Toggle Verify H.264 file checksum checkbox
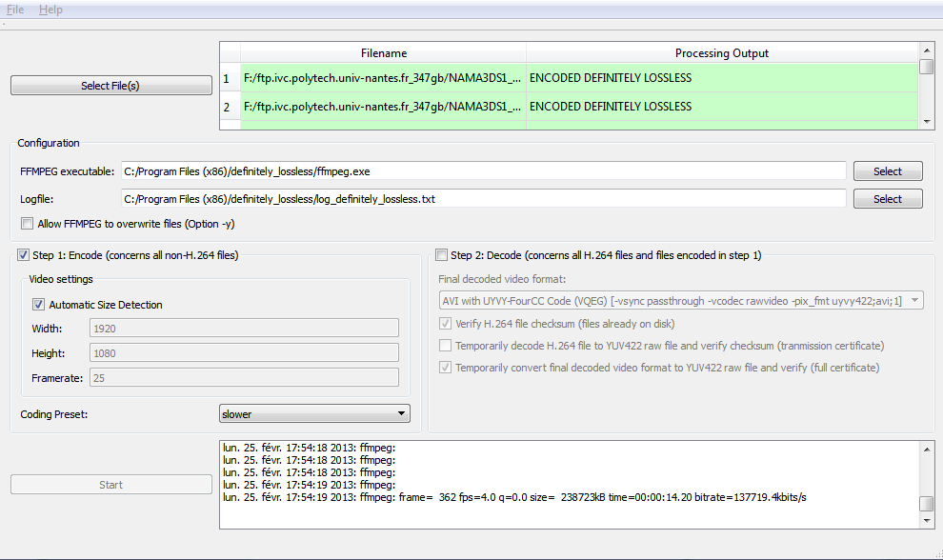Image resolution: width=943 pixels, height=560 pixels. 445,324
